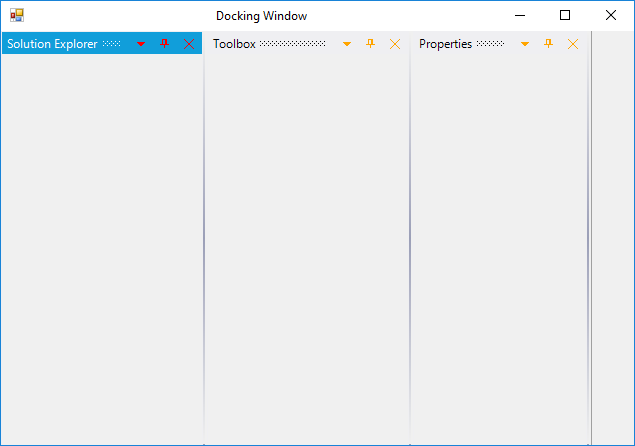Click the Docking Window application icon
Viewport: 635px width, 446px height.
pos(17,15)
